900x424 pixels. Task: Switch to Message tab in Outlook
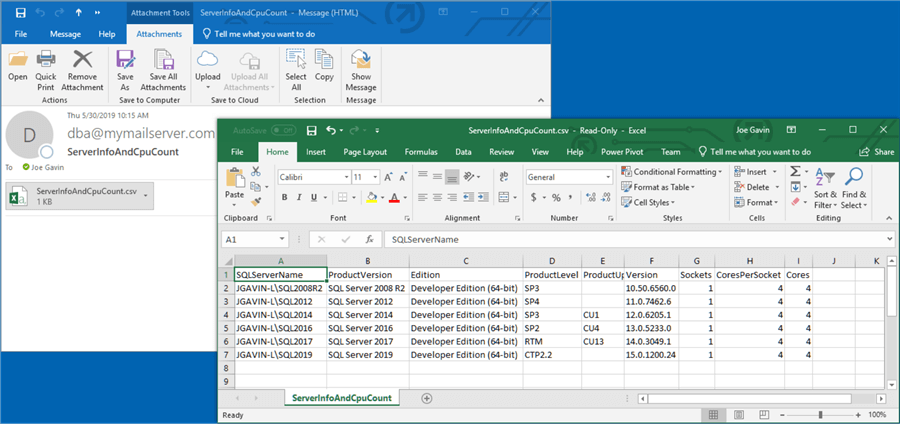65,34
